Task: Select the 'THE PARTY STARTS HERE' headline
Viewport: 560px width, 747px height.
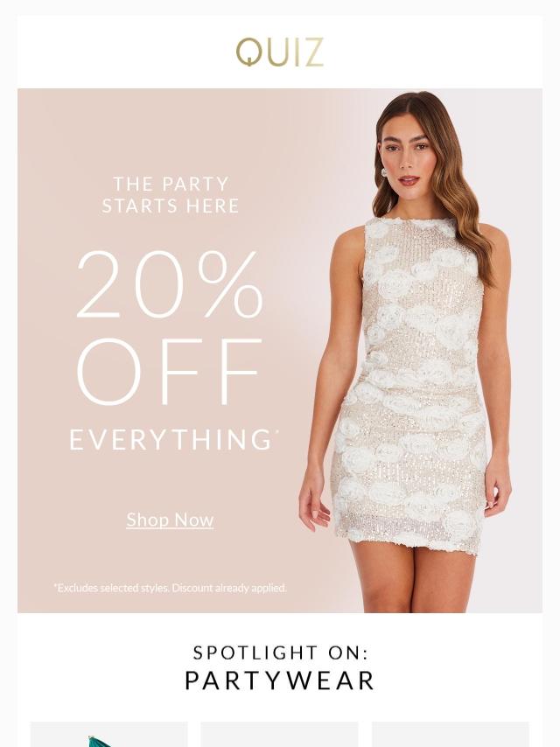Action: (x=171, y=195)
